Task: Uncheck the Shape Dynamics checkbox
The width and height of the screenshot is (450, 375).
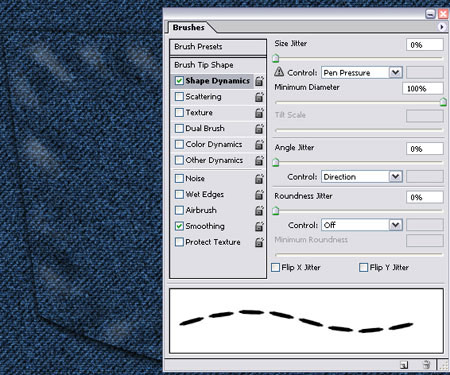Action: point(179,81)
